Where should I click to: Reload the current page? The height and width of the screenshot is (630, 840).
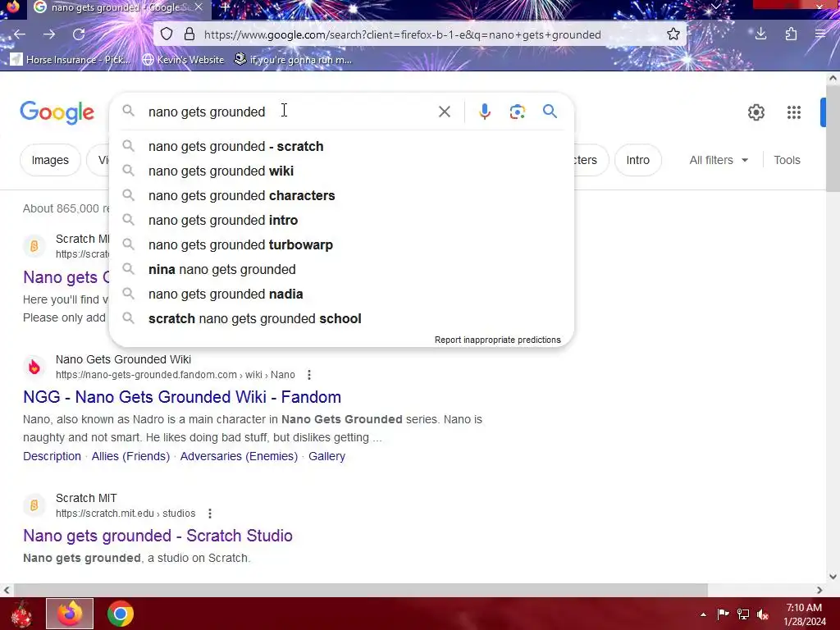(79, 34)
